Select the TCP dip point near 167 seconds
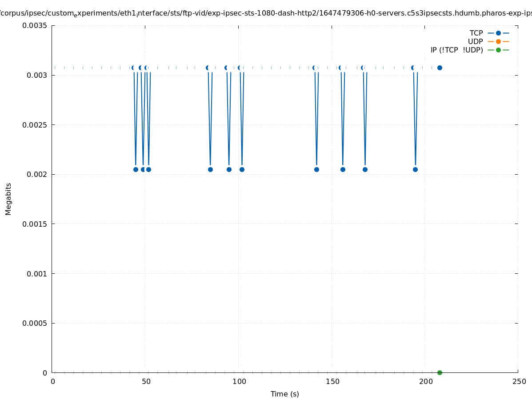Screen dimensions: 532x400 pyautogui.click(x=365, y=169)
